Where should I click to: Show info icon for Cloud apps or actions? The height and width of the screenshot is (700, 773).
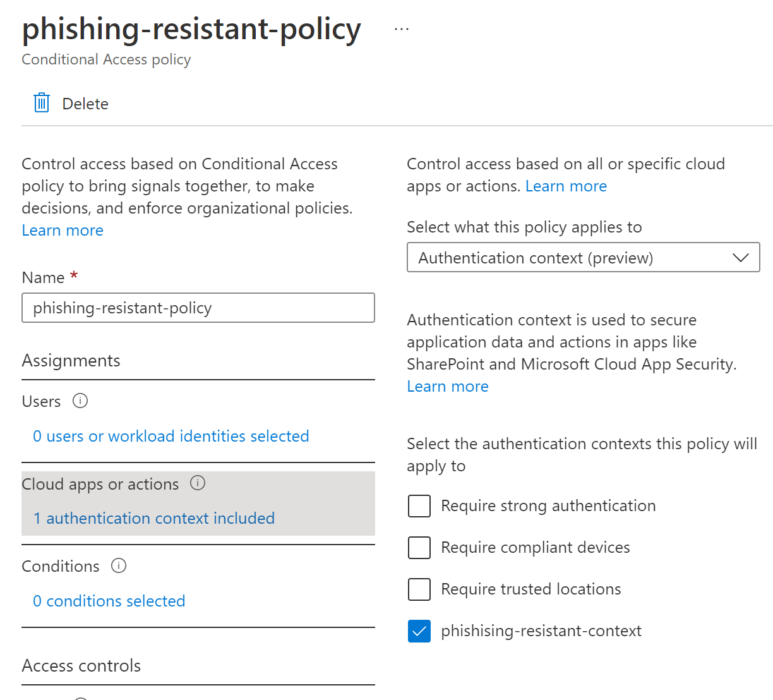pos(198,483)
